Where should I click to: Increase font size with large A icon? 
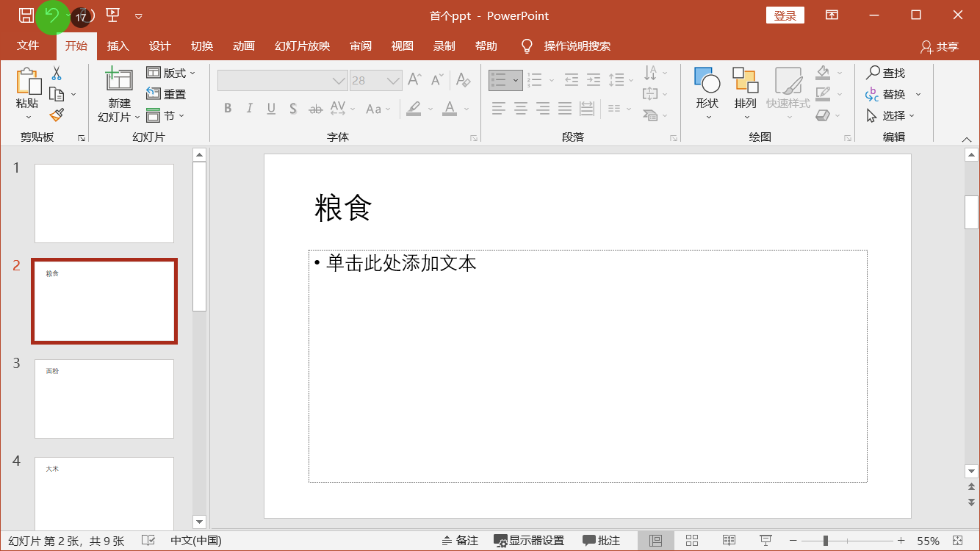pos(414,79)
